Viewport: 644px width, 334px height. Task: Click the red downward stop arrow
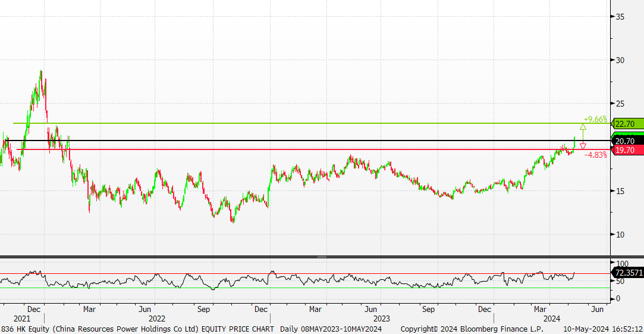[583, 146]
